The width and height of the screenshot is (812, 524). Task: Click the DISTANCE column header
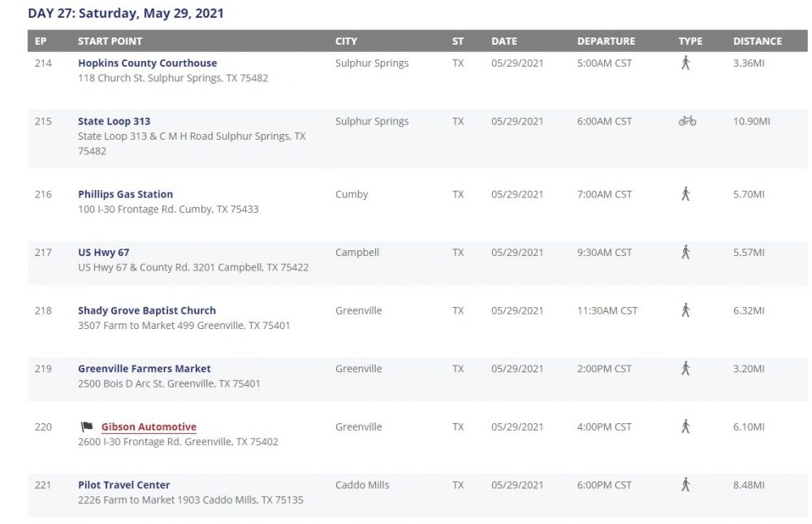(x=757, y=41)
